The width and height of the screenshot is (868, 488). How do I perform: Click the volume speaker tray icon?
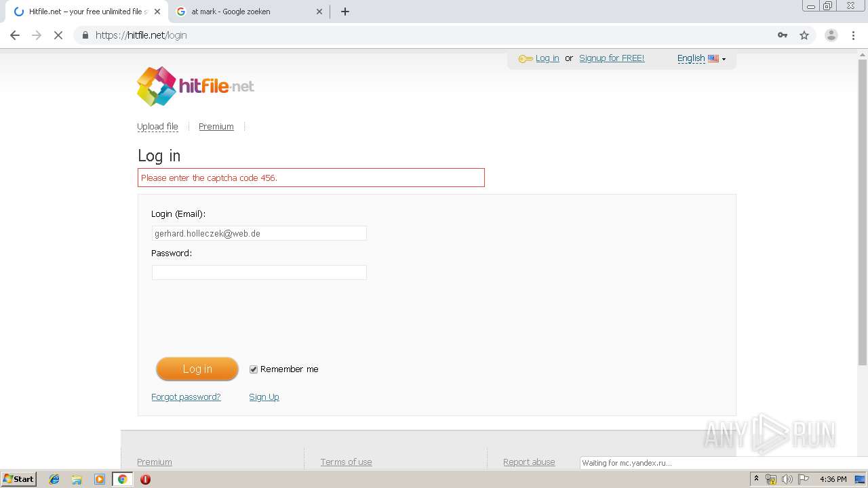point(787,479)
